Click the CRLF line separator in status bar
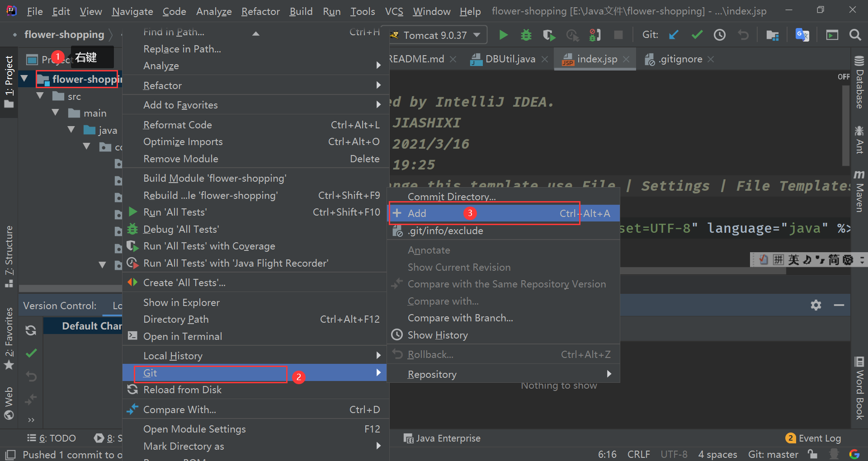Screen dimensions: 868x461 pos(638,454)
